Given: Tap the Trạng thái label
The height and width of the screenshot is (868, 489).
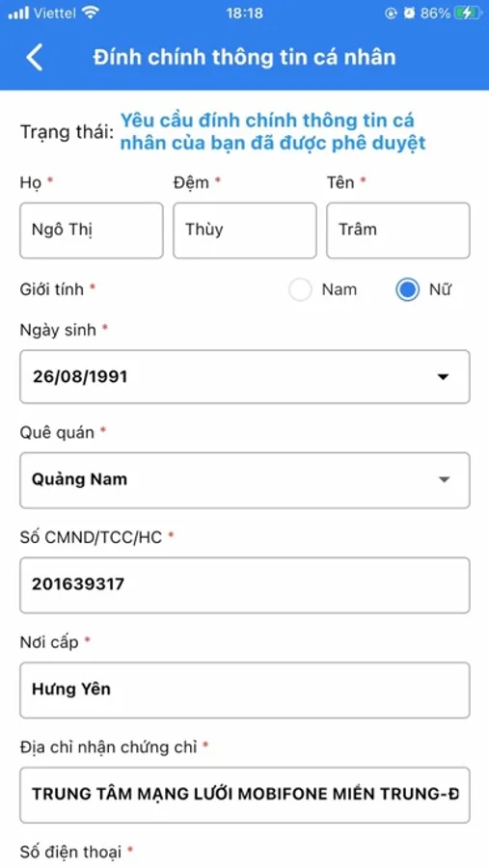Looking at the screenshot, I should pyautogui.click(x=67, y=132).
